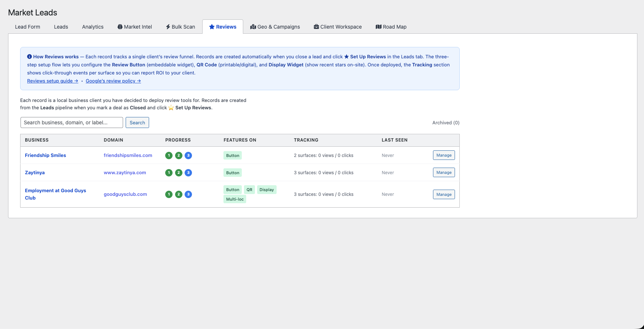Switch to the Leads tab

pos(61,27)
